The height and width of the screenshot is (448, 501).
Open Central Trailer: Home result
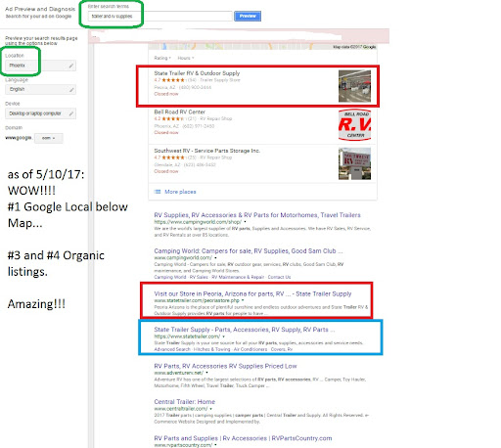tap(184, 402)
